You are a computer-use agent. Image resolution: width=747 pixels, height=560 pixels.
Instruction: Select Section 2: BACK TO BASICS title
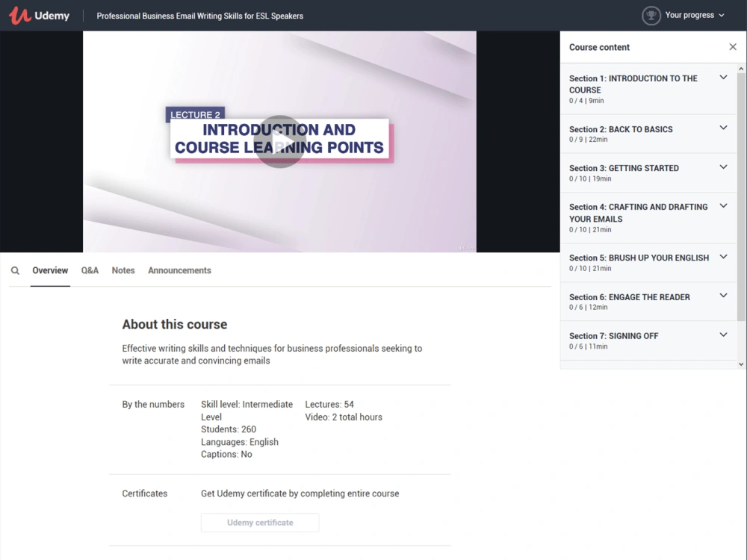click(x=621, y=129)
